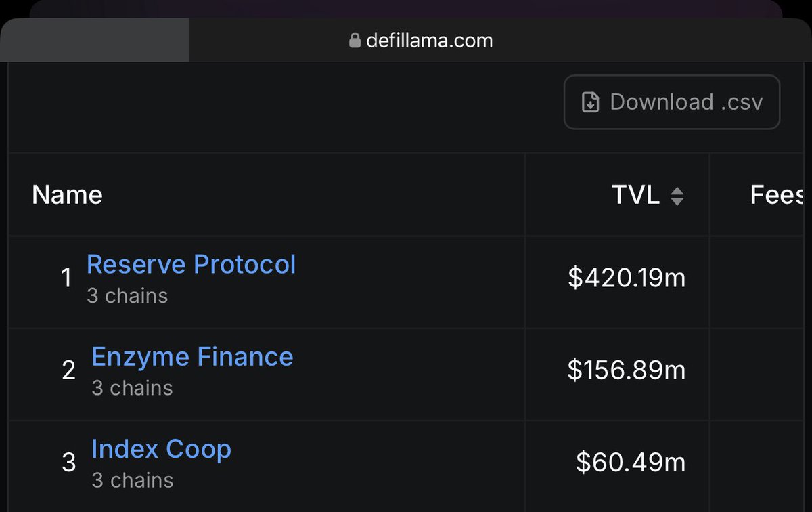Screen dimensions: 812x512
Task: Click "3 chains" under Reserve Protocol
Action: pos(127,296)
